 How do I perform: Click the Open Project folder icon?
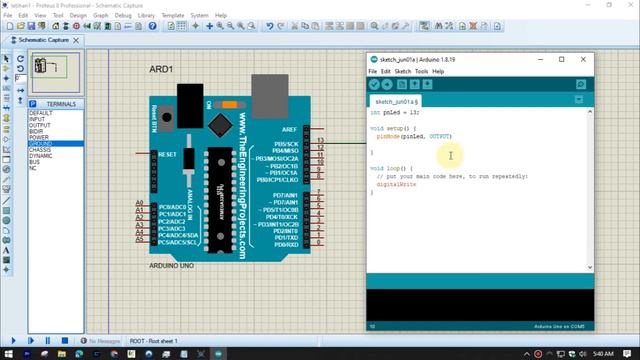point(21,26)
